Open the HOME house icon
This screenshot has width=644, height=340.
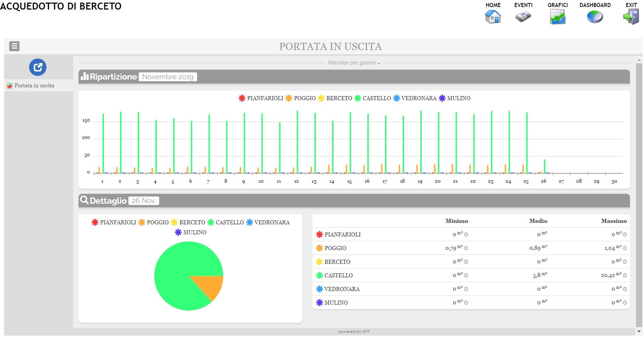coord(493,17)
